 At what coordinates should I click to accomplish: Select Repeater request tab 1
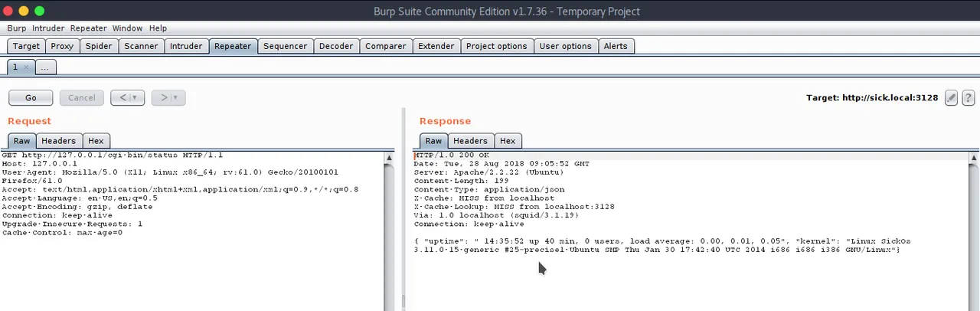pos(15,67)
